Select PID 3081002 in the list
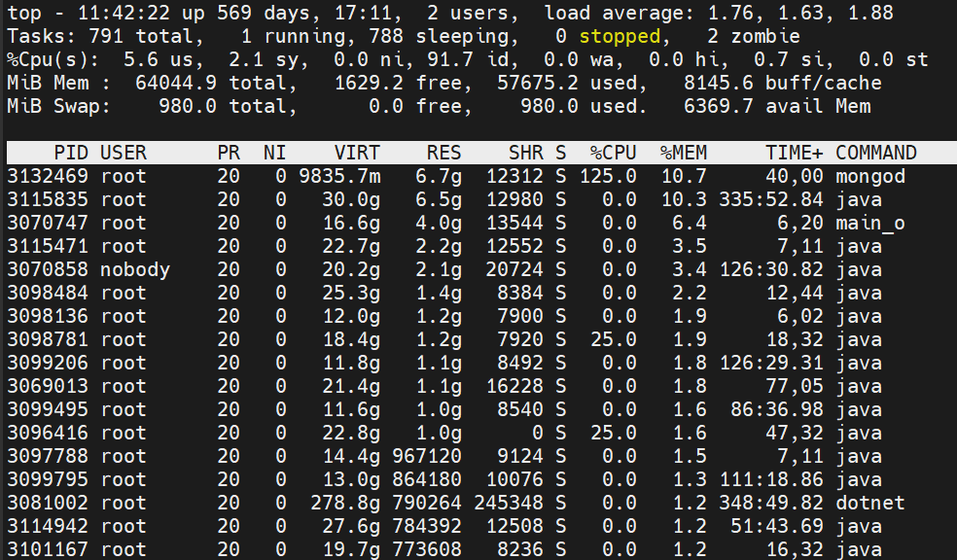 (x=48, y=503)
